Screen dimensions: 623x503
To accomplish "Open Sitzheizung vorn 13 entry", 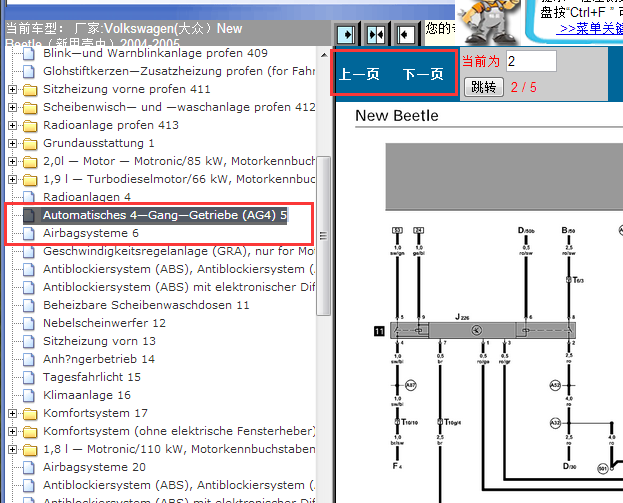I will (x=99, y=341).
